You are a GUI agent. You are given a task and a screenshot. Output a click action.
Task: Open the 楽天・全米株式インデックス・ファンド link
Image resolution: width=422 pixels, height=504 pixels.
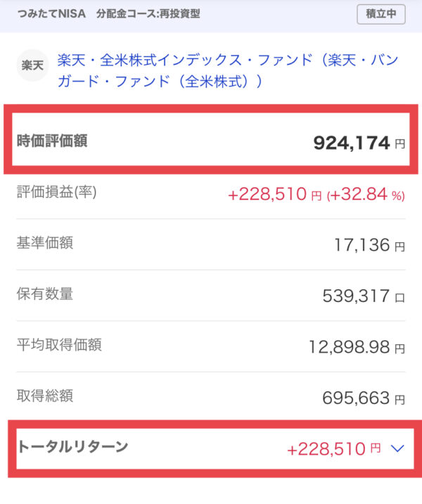pos(228,70)
